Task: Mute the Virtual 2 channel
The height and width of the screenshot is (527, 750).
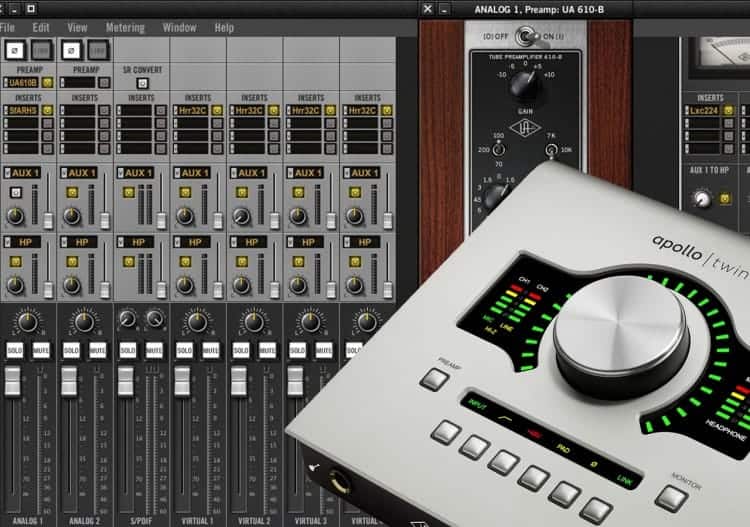Action: click(x=267, y=351)
